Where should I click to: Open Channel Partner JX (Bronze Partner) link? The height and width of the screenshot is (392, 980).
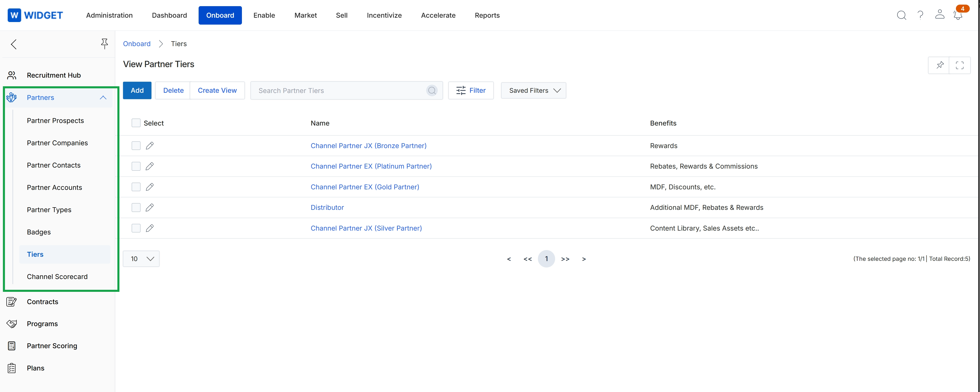pos(368,146)
